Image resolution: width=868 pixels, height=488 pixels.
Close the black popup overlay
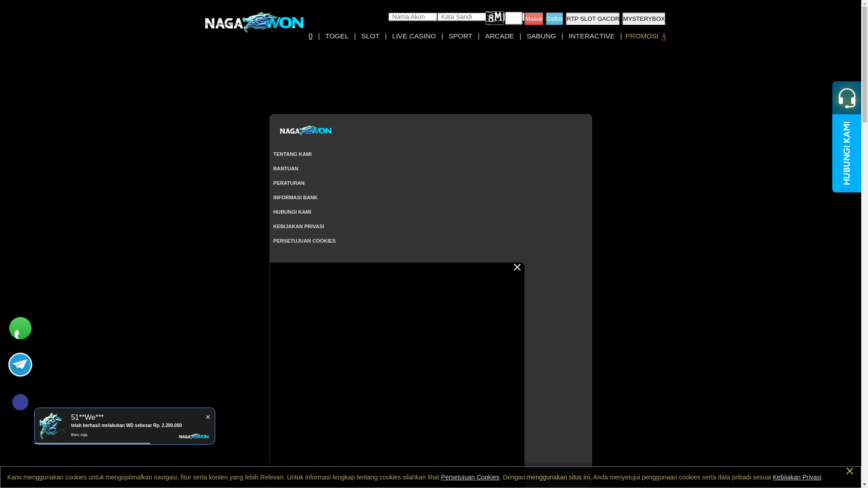517,267
